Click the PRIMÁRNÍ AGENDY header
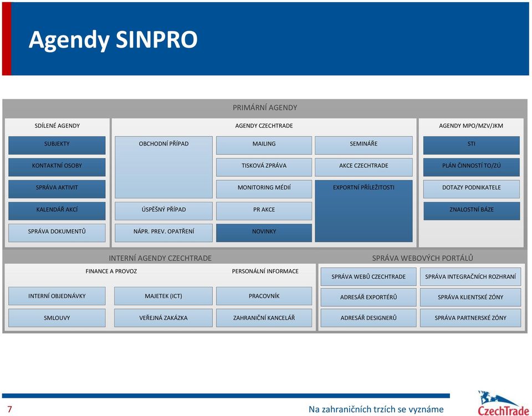 pos(265,108)
